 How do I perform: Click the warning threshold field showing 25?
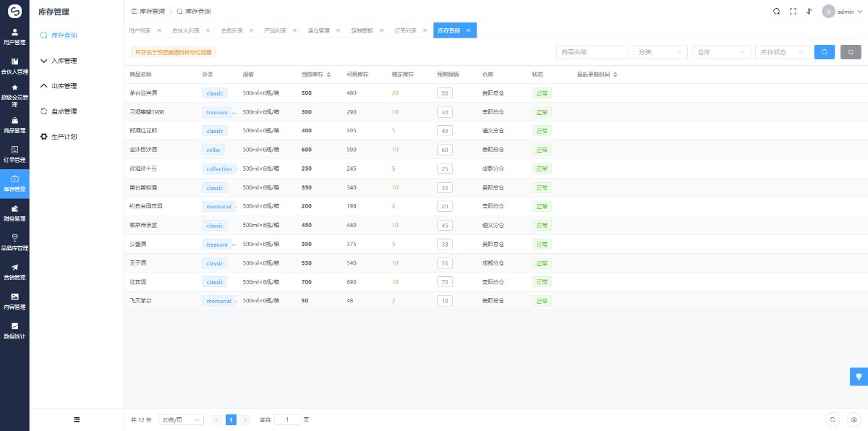click(x=445, y=168)
